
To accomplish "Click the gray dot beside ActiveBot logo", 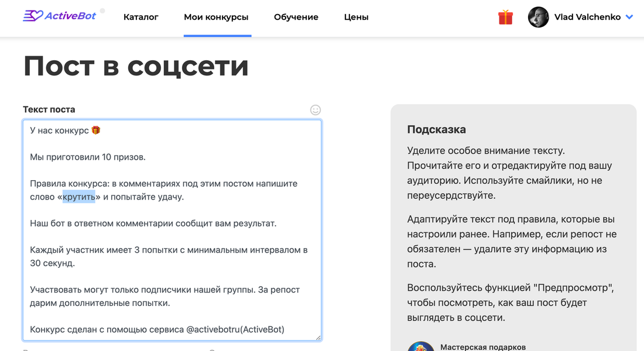I will 102,11.
